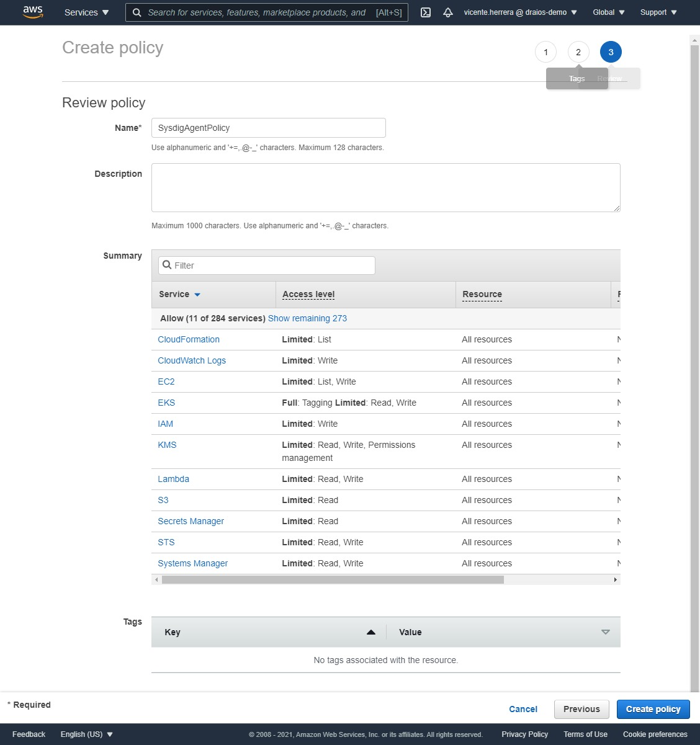Open the Support menu
Viewport: 700px width, 745px height.
click(x=658, y=12)
